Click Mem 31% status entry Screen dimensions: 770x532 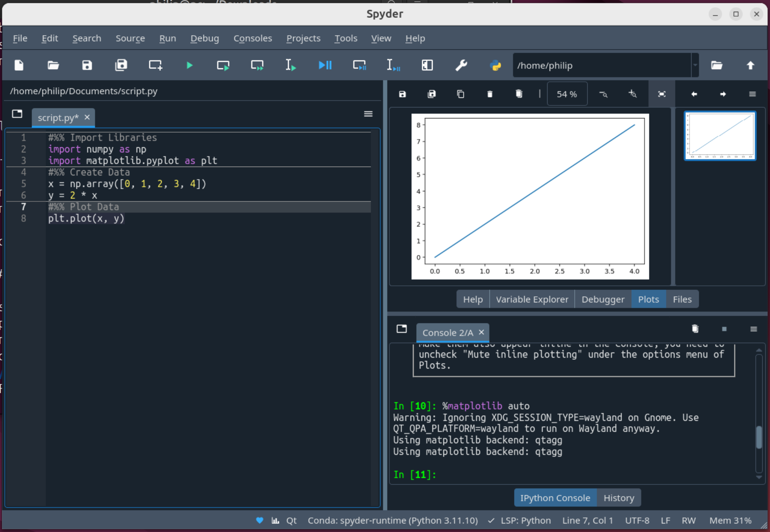[730, 521]
